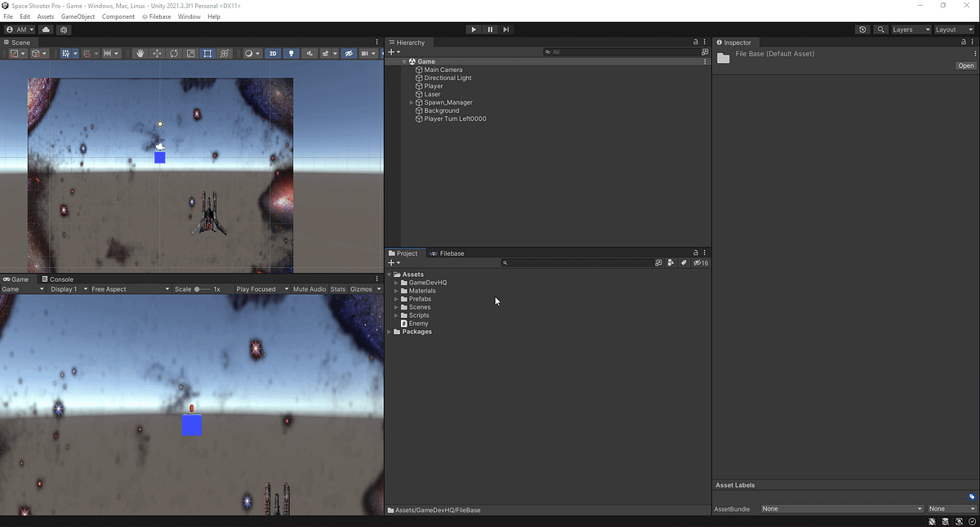Toggle Scene audio
980x527 pixels.
310,54
